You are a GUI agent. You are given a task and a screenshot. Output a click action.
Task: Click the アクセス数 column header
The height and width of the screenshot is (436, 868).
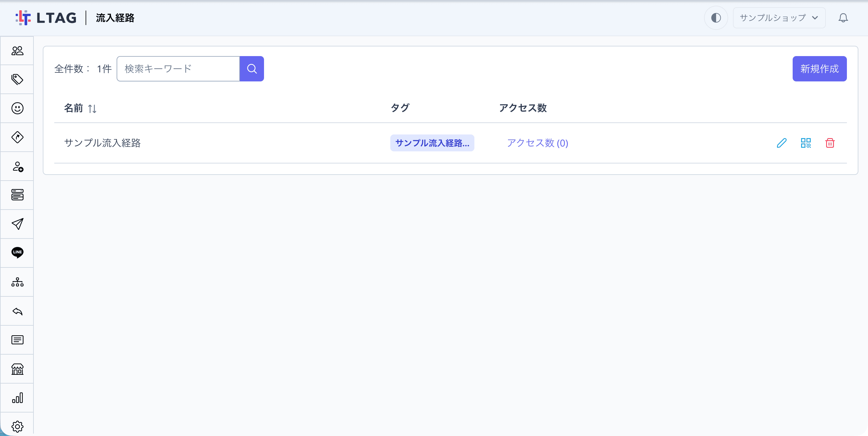(523, 108)
